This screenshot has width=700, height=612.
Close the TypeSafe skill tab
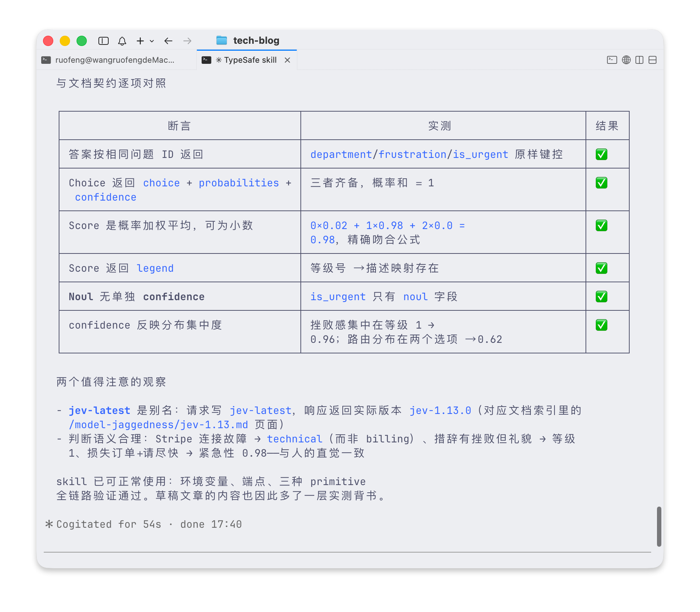click(287, 60)
